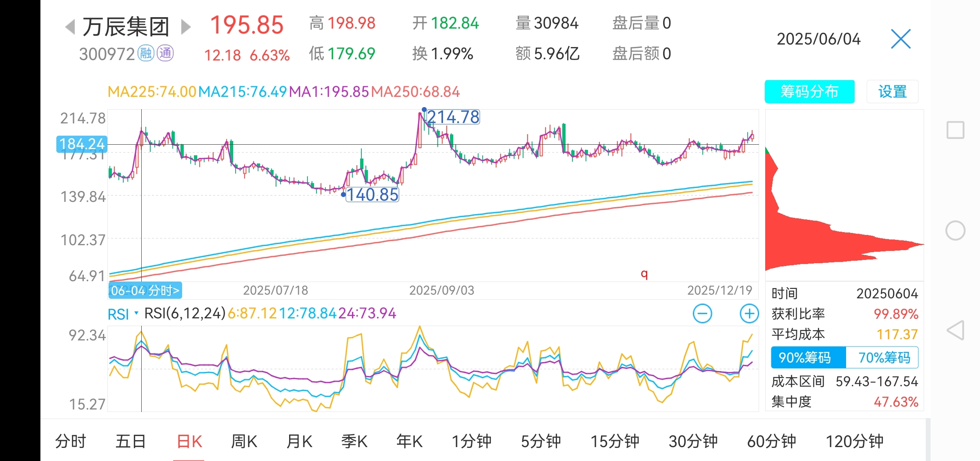The image size is (980, 461).
Task: Go to next stock with right arrow
Action: 186,27
